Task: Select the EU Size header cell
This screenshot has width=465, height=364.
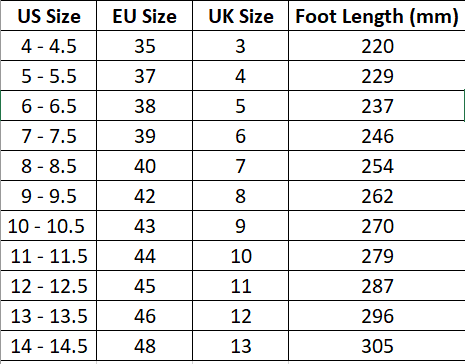Action: tap(144, 16)
